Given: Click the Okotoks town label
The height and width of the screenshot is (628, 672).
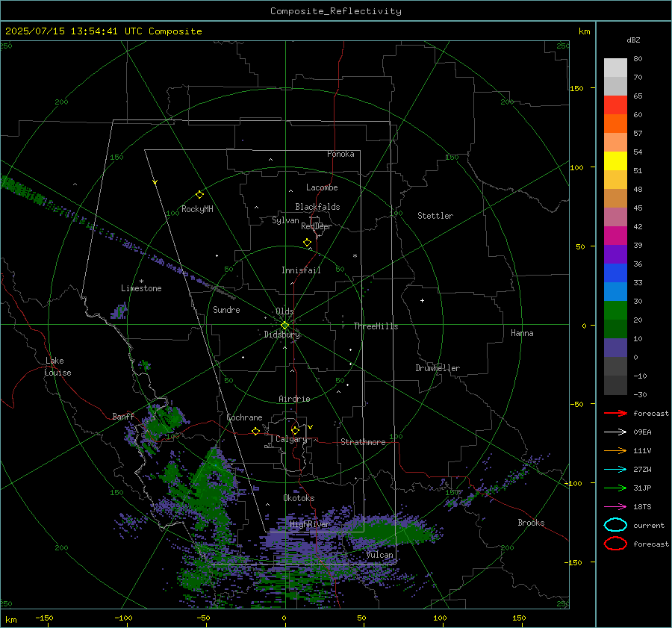Looking at the screenshot, I should click(x=299, y=498).
